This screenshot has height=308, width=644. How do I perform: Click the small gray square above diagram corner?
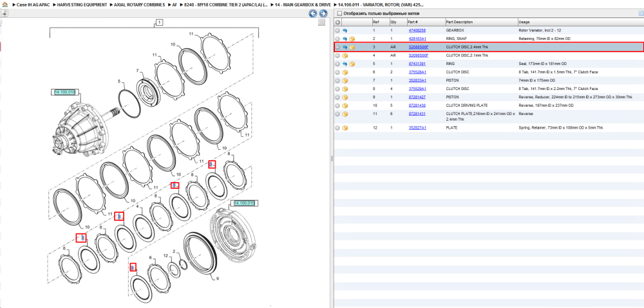tap(321, 22)
